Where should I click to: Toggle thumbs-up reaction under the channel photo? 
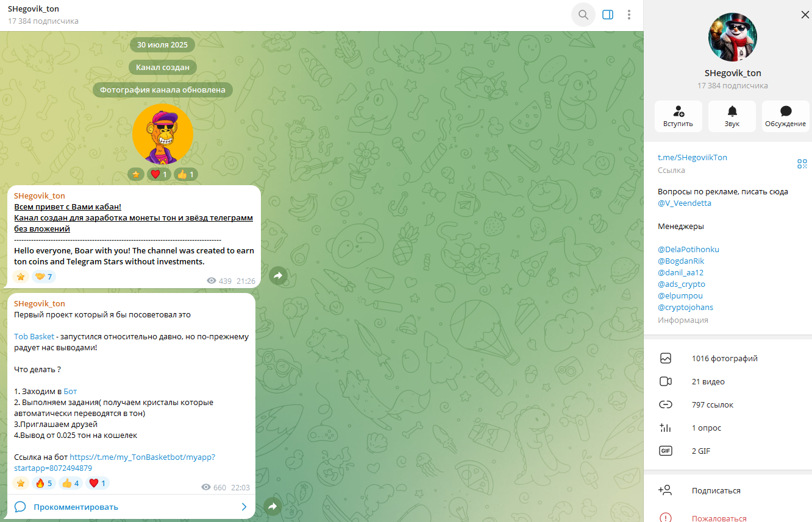pos(185,174)
